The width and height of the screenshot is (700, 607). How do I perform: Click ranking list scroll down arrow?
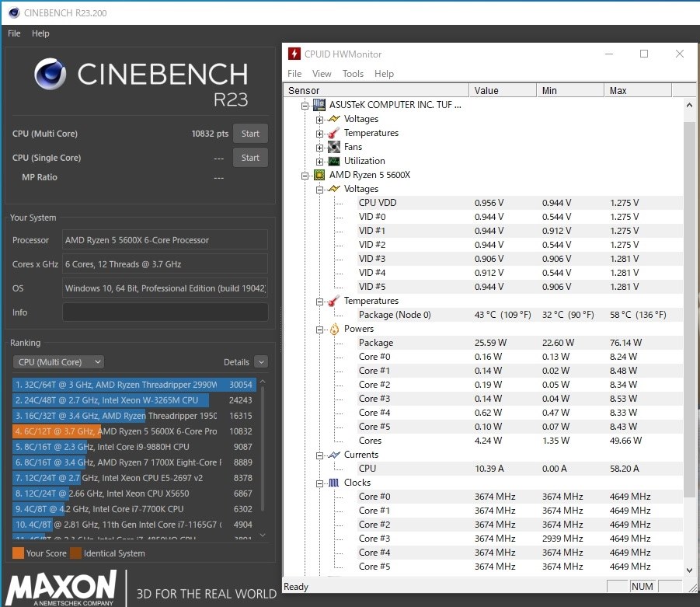[263, 535]
